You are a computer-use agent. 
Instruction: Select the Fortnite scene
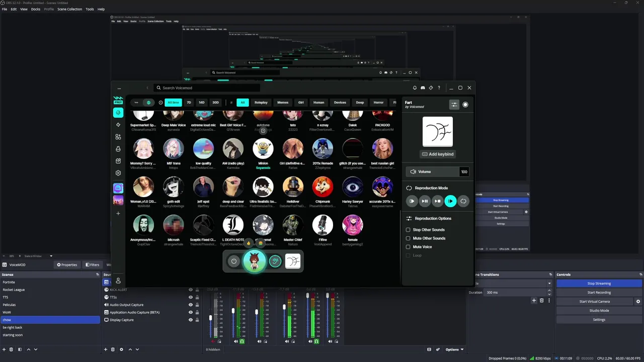point(50,282)
